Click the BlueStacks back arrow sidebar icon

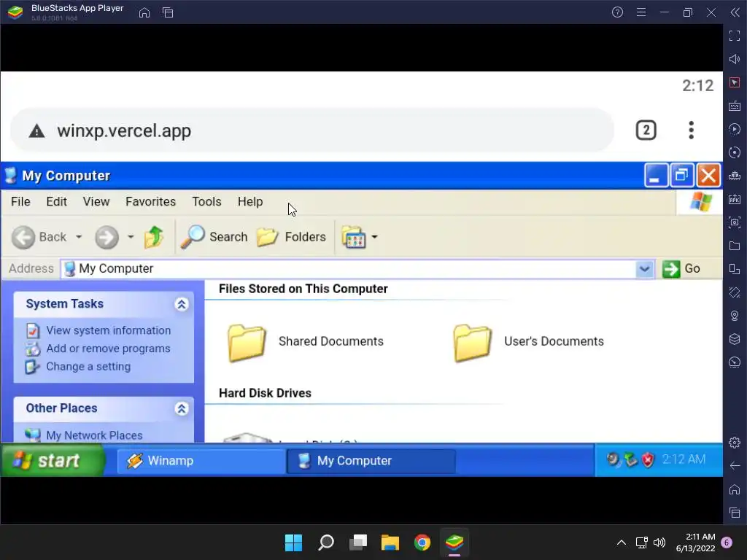tap(735, 466)
